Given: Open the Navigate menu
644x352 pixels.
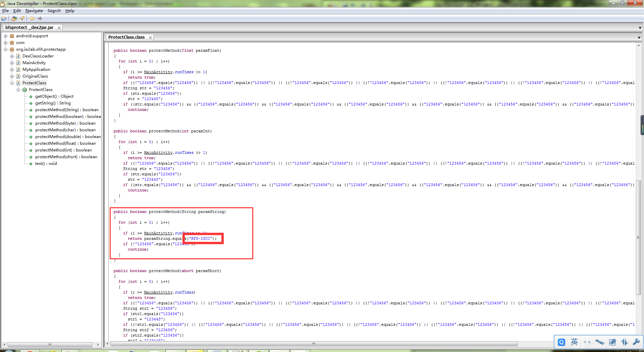Looking at the screenshot, I should (x=34, y=11).
